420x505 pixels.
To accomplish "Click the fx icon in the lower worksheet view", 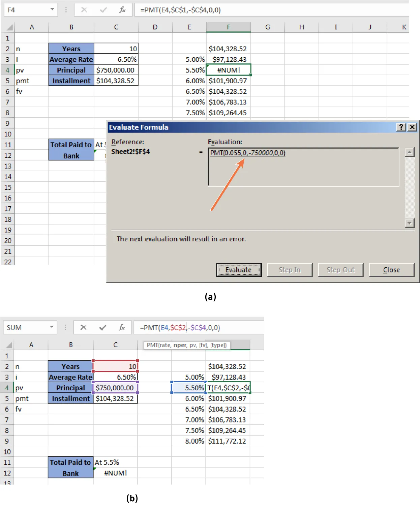I will [x=122, y=327].
